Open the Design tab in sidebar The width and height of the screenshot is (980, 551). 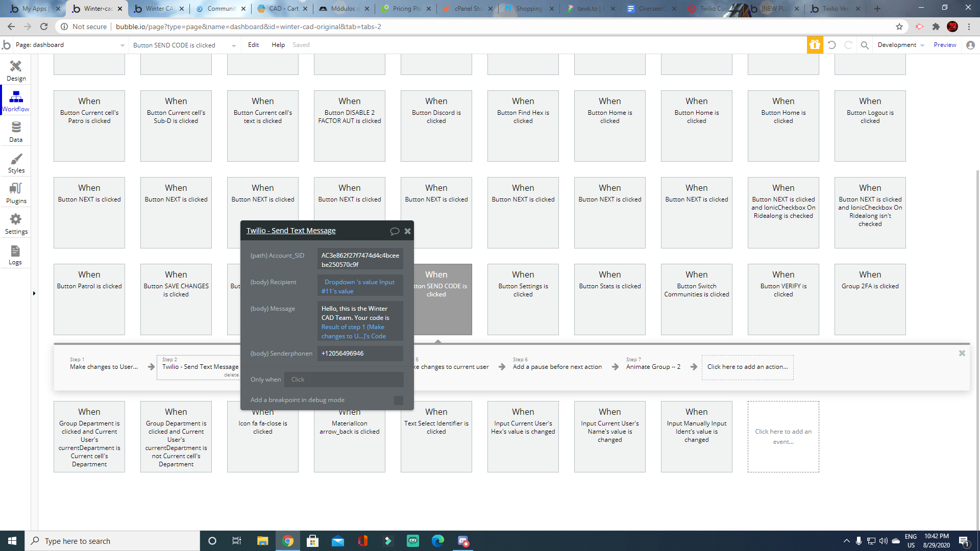pos(16,70)
